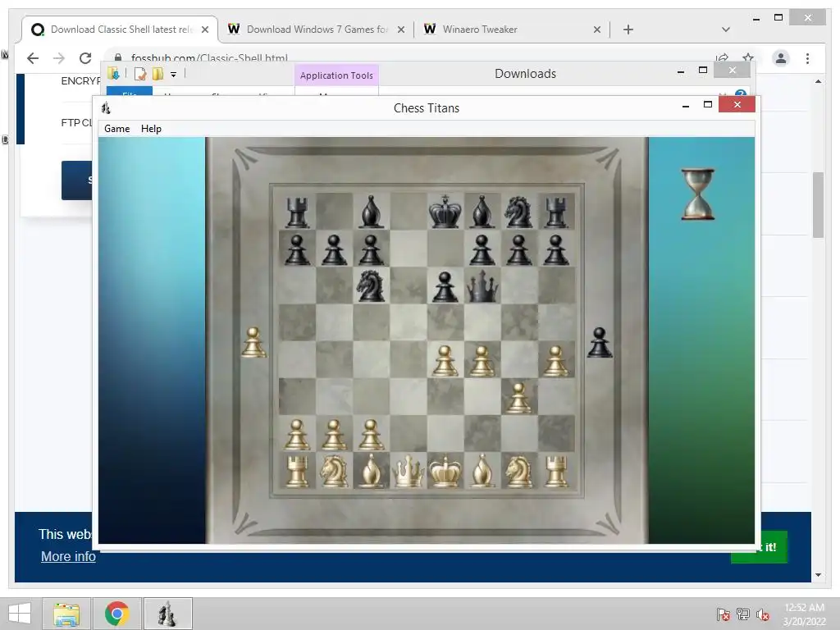Image resolution: width=840 pixels, height=630 pixels.
Task: Select Application Tools tab in Downloads window
Action: click(336, 75)
